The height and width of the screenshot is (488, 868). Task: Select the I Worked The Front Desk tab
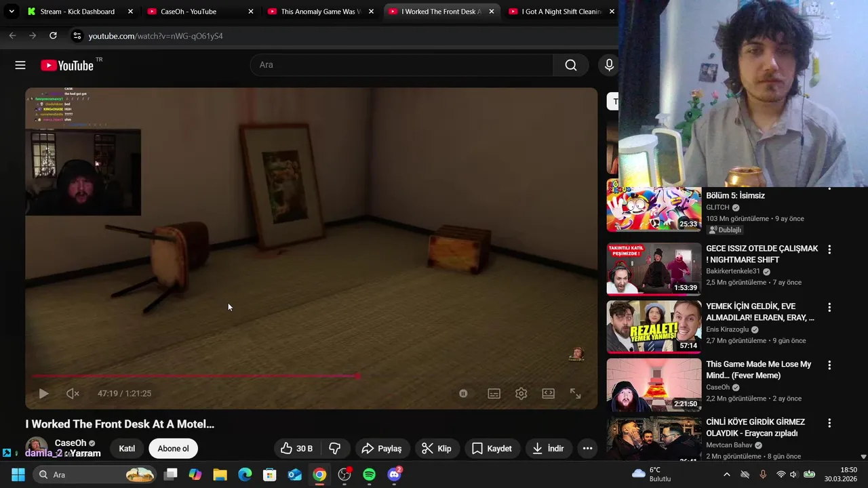tap(441, 12)
